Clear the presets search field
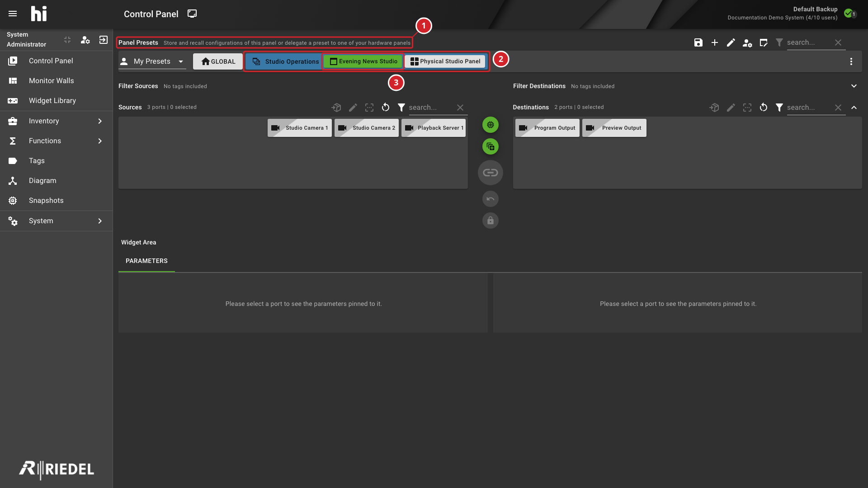This screenshot has height=488, width=868. click(x=838, y=42)
